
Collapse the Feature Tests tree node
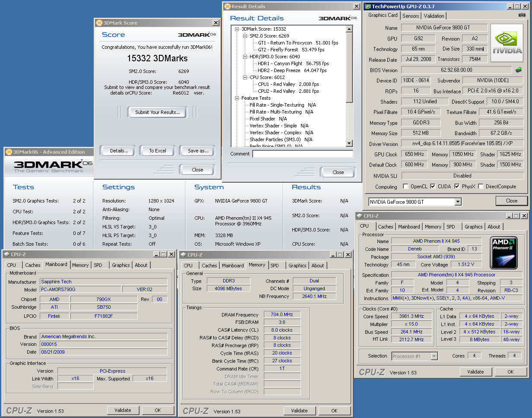click(237, 98)
